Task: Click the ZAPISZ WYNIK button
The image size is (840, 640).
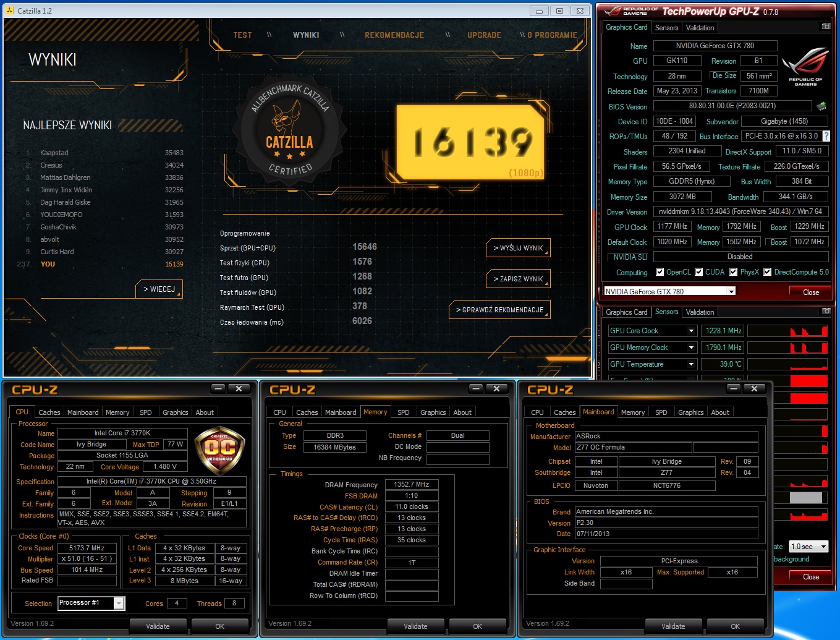Action: tap(518, 279)
